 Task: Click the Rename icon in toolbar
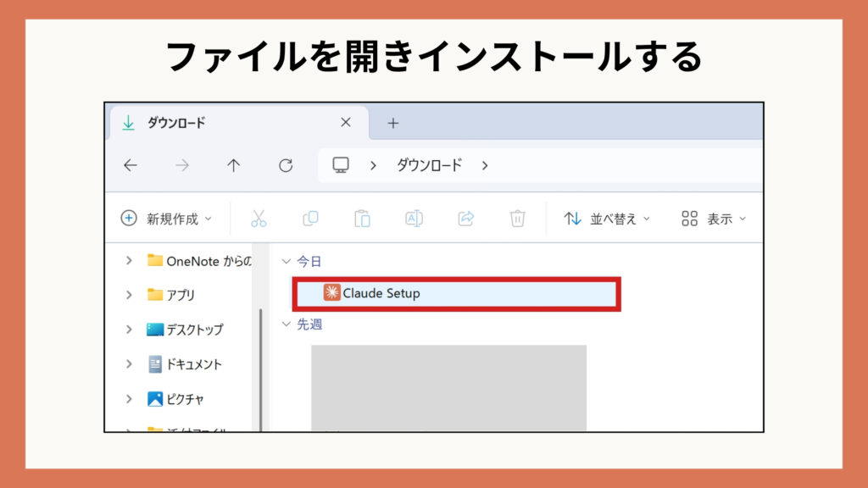tap(414, 219)
